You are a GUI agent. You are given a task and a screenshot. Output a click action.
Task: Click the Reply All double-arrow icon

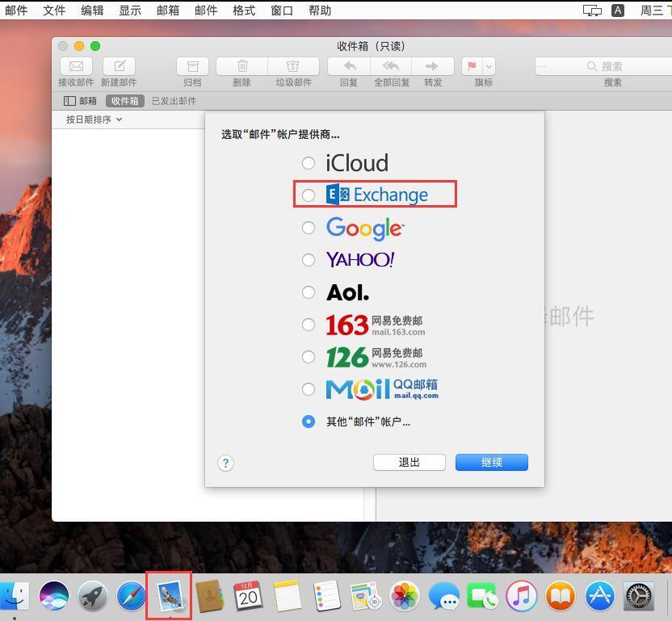tap(391, 66)
